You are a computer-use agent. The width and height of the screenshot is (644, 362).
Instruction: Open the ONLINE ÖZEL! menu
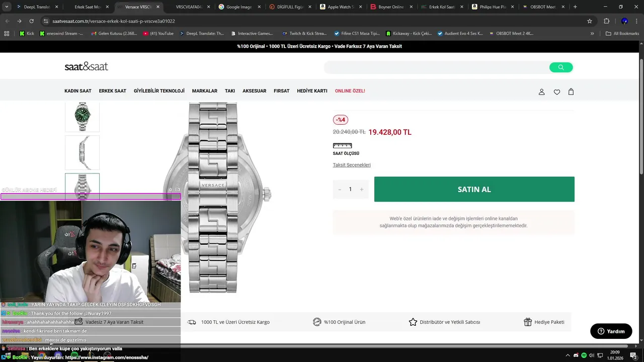pyautogui.click(x=350, y=91)
